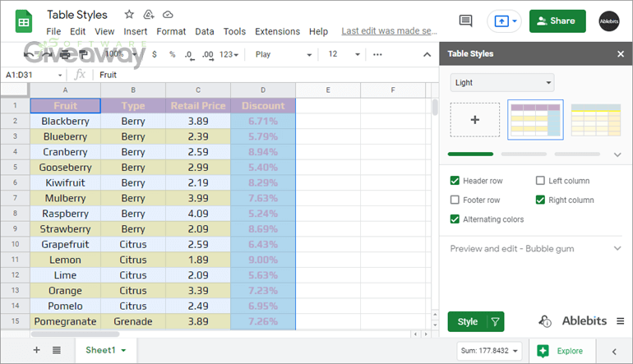Select the yellow table style thumbnail
Image resolution: width=633 pixels, height=364 pixels.
pos(595,120)
